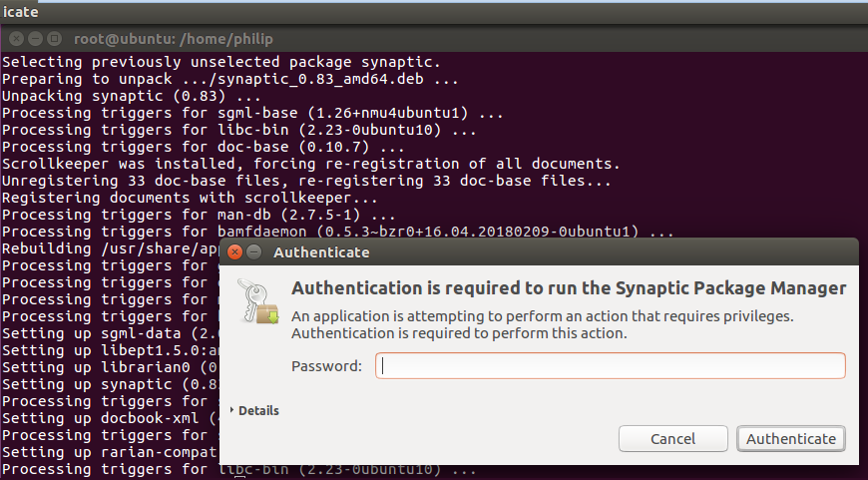
Task: Click the Authenticate button
Action: [x=790, y=438]
